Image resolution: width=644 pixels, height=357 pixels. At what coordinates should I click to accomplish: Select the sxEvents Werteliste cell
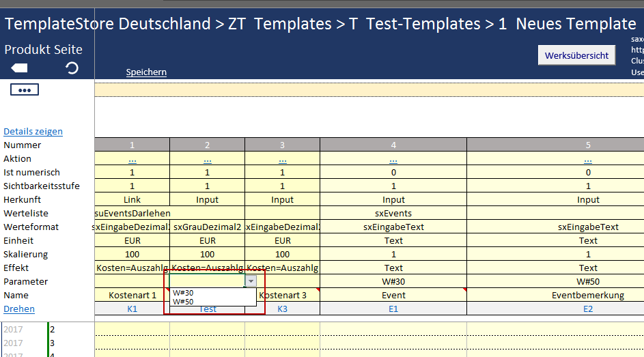click(393, 214)
